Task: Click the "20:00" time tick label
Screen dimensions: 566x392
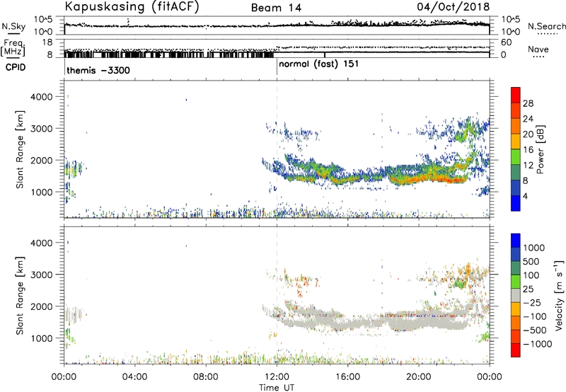Action: coord(418,377)
